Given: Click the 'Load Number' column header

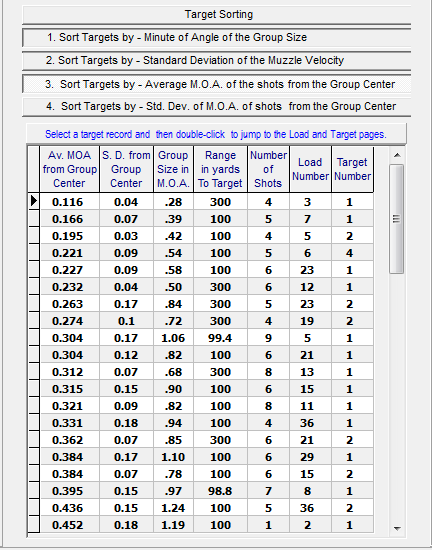Looking at the screenshot, I should [310, 169].
